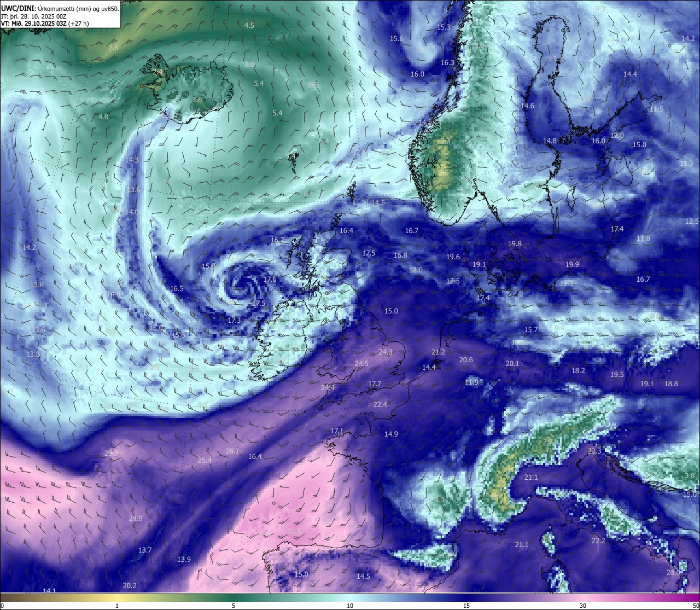Click the map value '11.3'
The height and width of the screenshot is (610, 700).
click(x=686, y=164)
